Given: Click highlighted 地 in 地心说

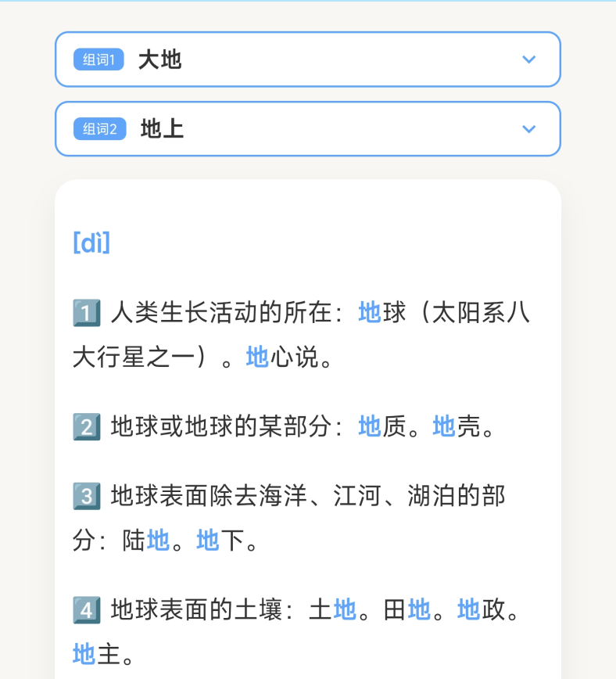Looking at the screenshot, I should coord(257,357).
